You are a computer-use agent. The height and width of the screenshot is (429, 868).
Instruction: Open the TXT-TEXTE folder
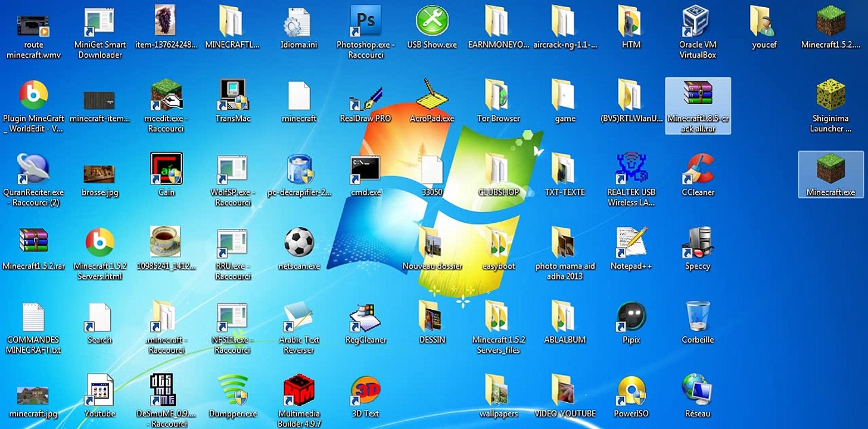[564, 169]
